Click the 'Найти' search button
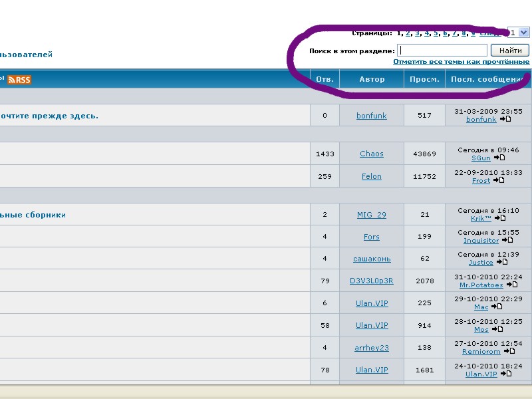 coord(509,51)
